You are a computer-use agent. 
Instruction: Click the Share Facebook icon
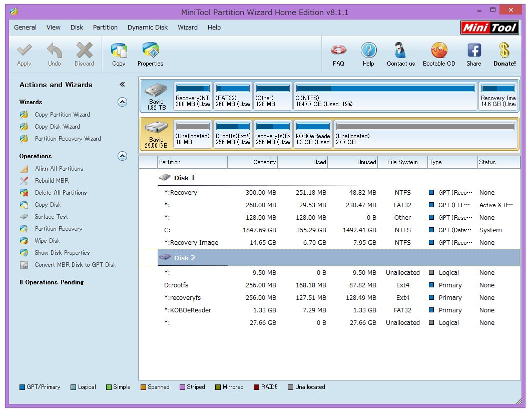pos(474,51)
